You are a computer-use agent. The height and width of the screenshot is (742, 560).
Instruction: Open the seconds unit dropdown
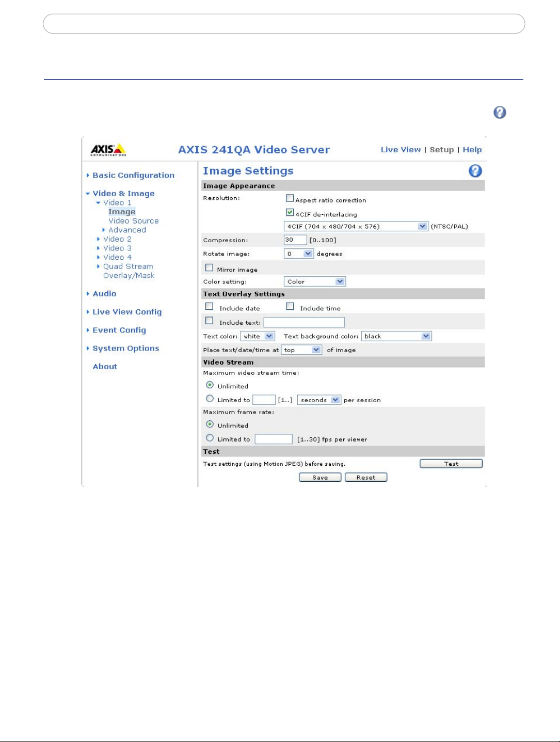tap(319, 400)
